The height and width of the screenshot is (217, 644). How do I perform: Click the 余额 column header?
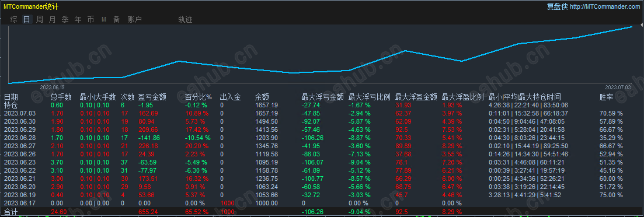(x=262, y=97)
